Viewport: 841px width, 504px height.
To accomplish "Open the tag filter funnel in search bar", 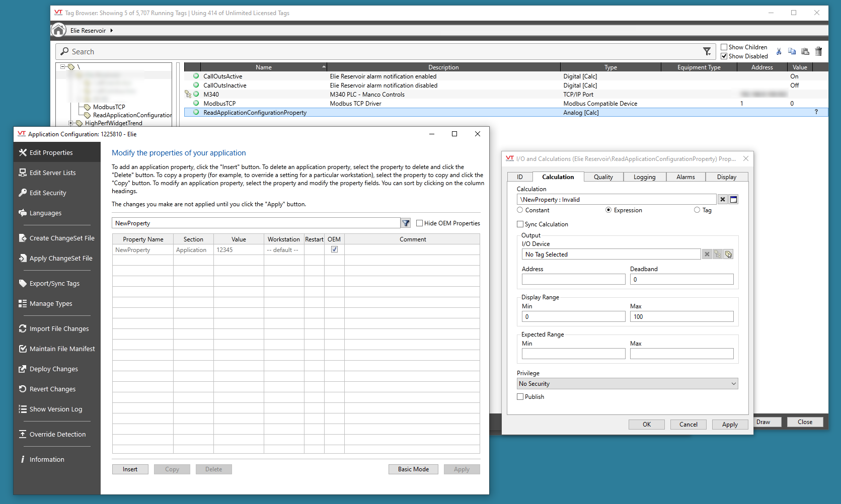I will pos(707,51).
